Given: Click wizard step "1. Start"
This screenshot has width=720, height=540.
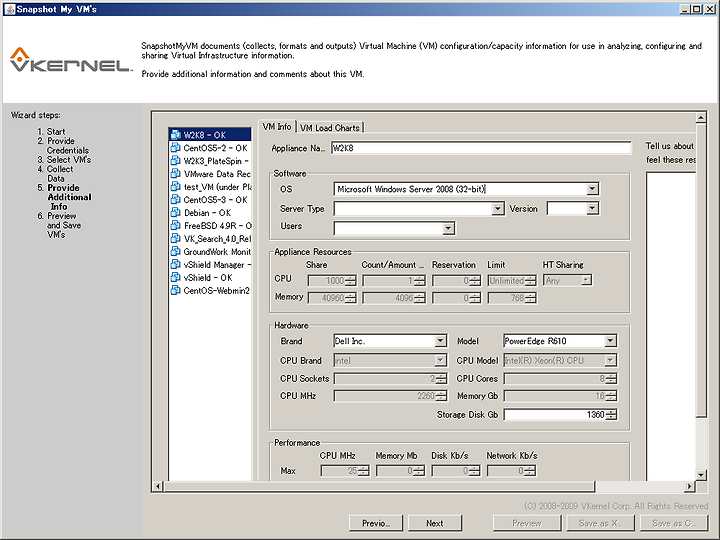Looking at the screenshot, I should pyautogui.click(x=51, y=131).
